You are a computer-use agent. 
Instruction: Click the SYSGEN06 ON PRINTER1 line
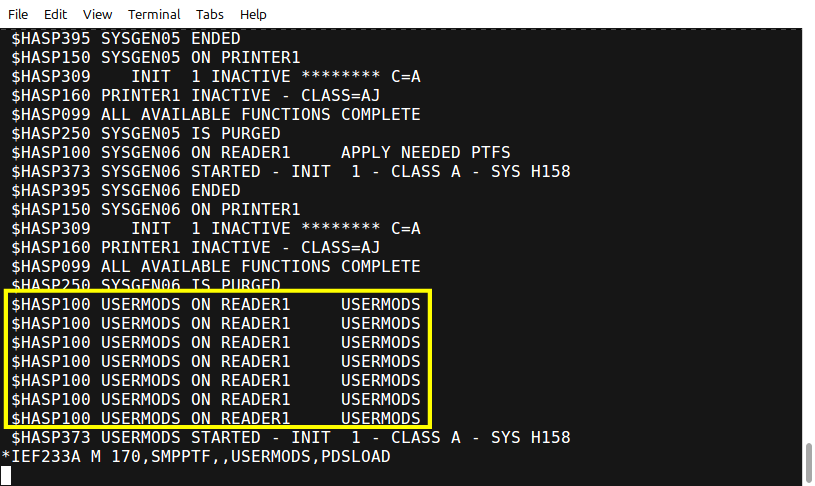pyautogui.click(x=156, y=209)
